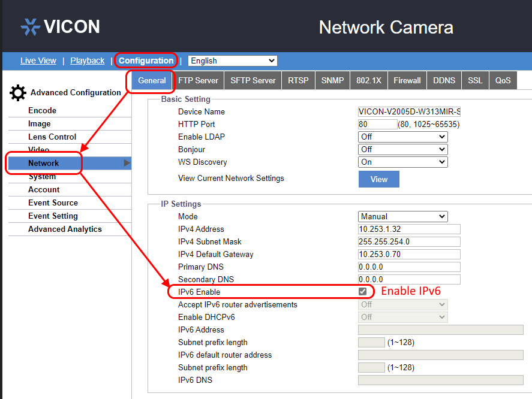Open the Configuration menu
The width and height of the screenshot is (532, 399).
click(146, 61)
